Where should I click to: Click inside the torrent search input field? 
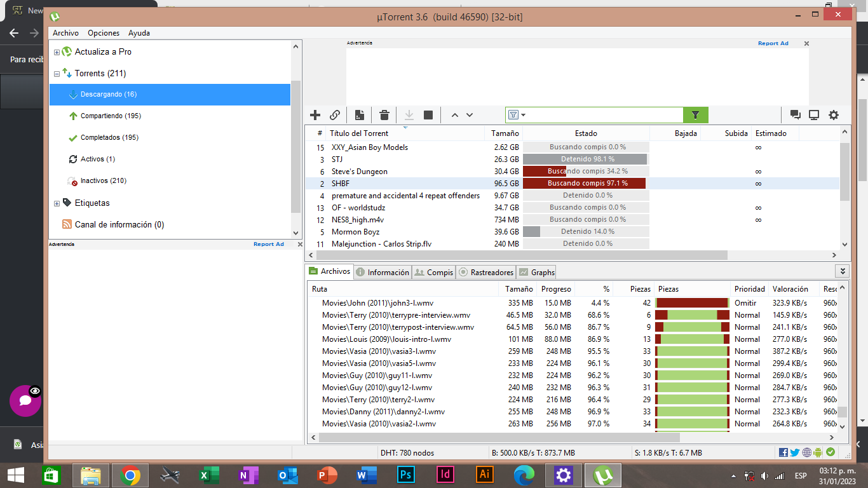click(604, 115)
